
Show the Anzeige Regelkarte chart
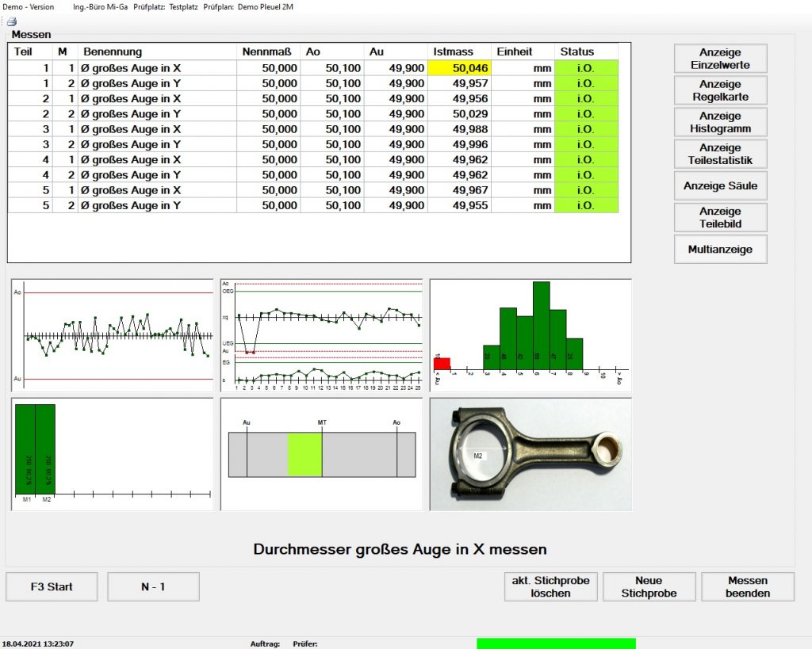[x=720, y=90]
